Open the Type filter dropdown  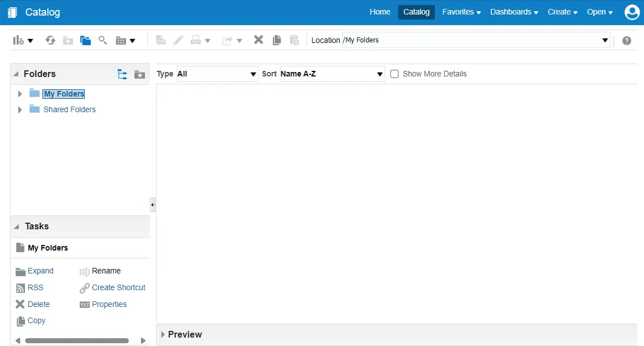tap(217, 74)
